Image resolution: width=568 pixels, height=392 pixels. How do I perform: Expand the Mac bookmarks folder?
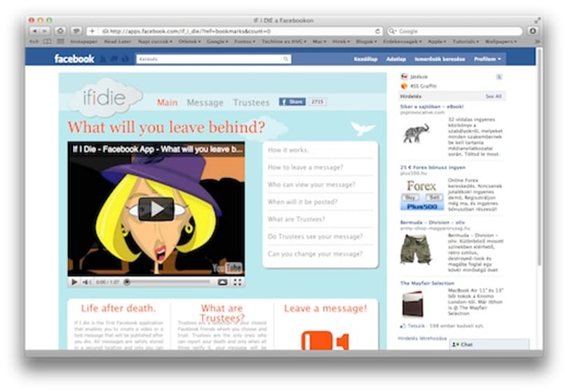(319, 41)
